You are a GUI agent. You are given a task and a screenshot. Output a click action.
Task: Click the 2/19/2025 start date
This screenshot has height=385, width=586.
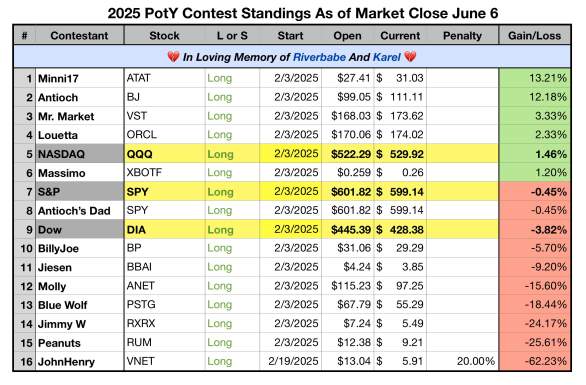[293, 361]
